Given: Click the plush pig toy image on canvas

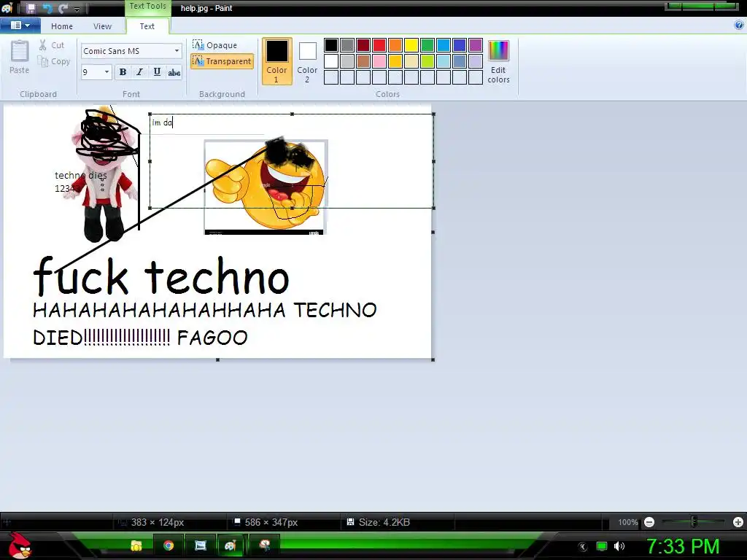Looking at the screenshot, I should coord(104,174).
